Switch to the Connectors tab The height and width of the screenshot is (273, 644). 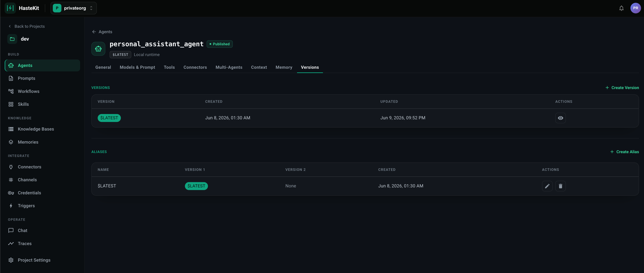click(x=195, y=67)
